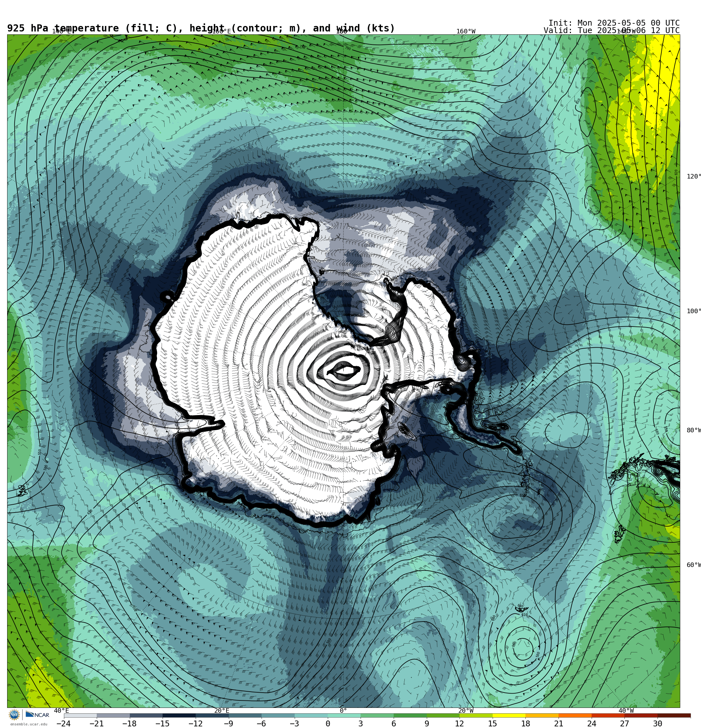Open the ensemble.ucar.edu link text
Image resolution: width=701 pixels, height=728 pixels.
click(x=29, y=724)
